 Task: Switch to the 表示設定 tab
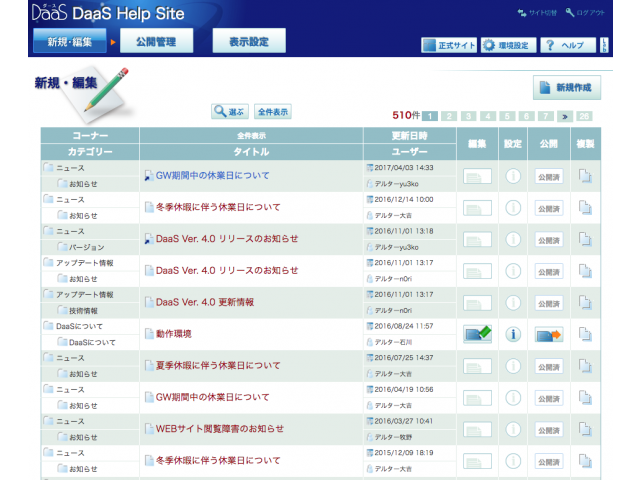tap(249, 41)
